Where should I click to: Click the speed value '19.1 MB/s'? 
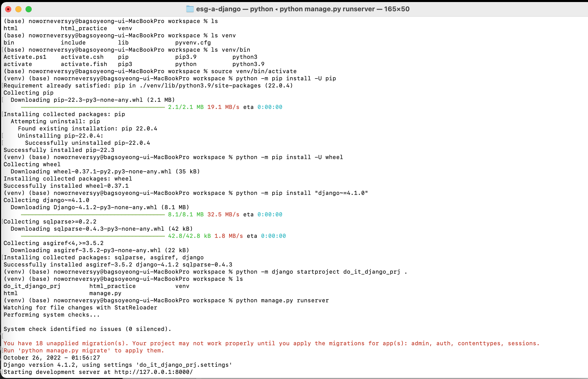(223, 107)
